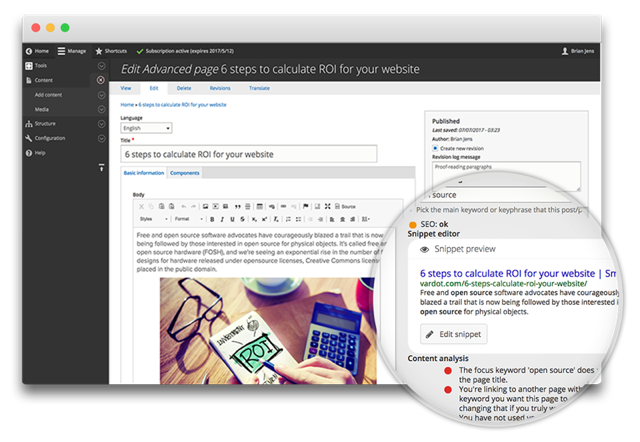640x442 pixels.
Task: Click the sidebar pin icon below Help
Action: pyautogui.click(x=101, y=167)
